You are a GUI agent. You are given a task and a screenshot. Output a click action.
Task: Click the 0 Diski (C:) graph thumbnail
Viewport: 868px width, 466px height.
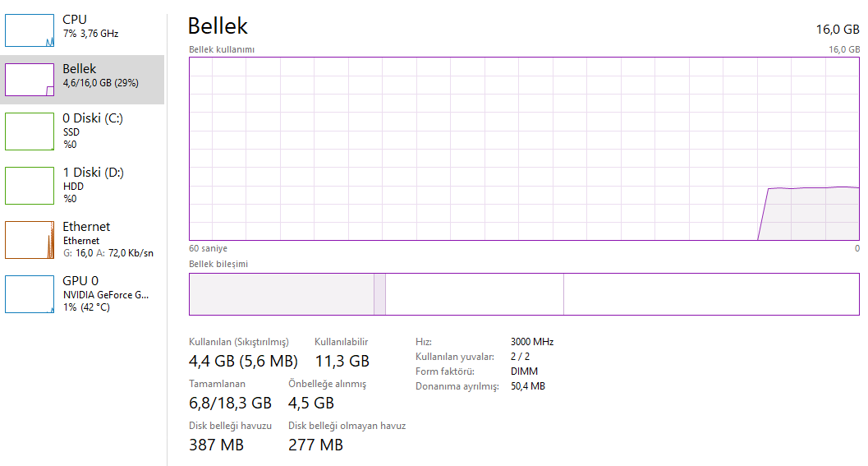28,131
